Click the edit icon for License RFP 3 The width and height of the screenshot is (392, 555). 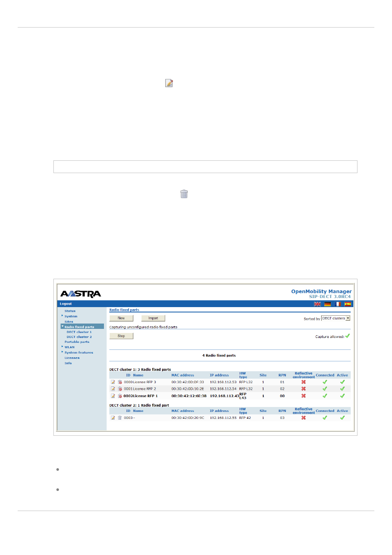[x=113, y=382]
